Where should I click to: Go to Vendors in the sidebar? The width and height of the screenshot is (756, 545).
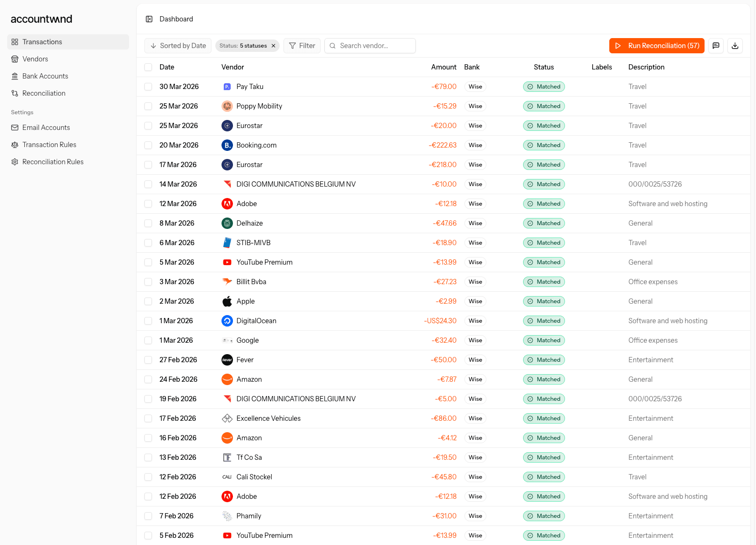point(68,59)
